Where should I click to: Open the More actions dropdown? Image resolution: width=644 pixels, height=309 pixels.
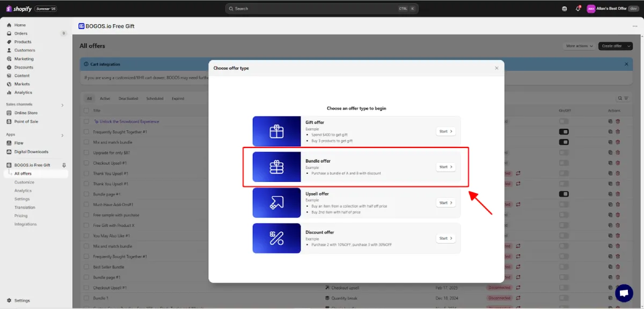click(x=579, y=46)
